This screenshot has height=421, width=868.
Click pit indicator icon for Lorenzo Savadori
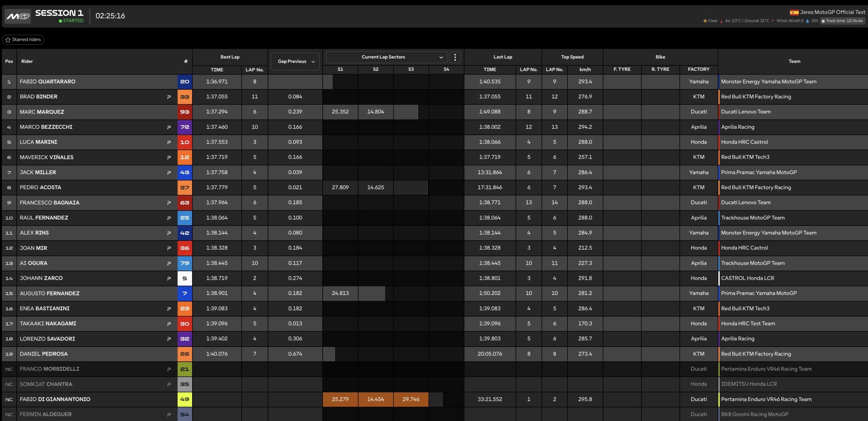point(169,339)
